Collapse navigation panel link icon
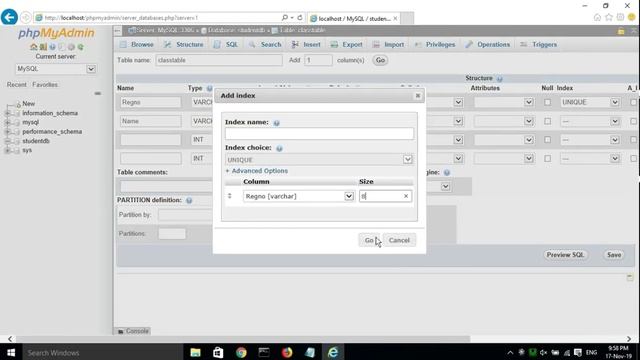The image size is (640, 360). pyautogui.click(x=98, y=93)
